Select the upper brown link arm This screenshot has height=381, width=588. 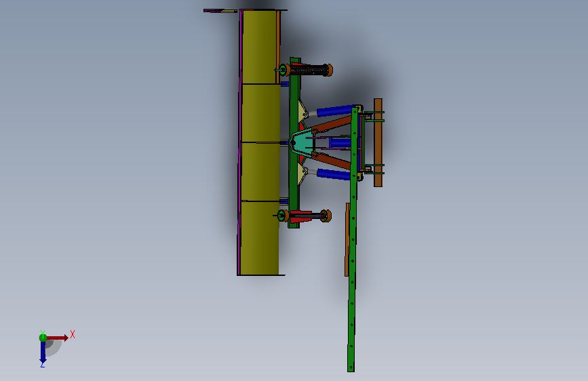332,125
